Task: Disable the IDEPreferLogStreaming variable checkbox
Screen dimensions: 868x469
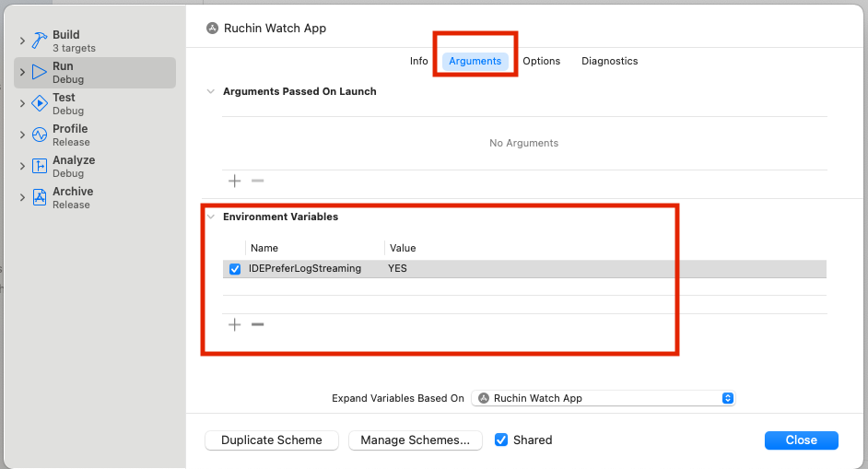Action: (x=235, y=269)
